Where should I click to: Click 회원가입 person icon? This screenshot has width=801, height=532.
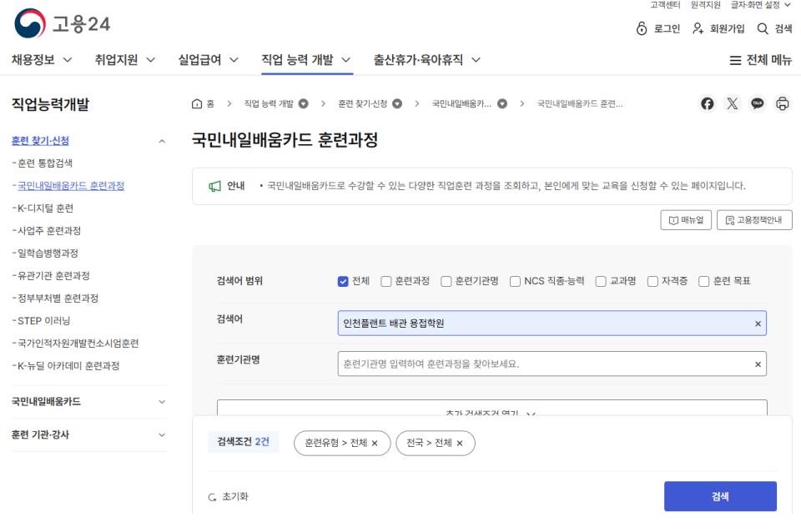coord(698,28)
